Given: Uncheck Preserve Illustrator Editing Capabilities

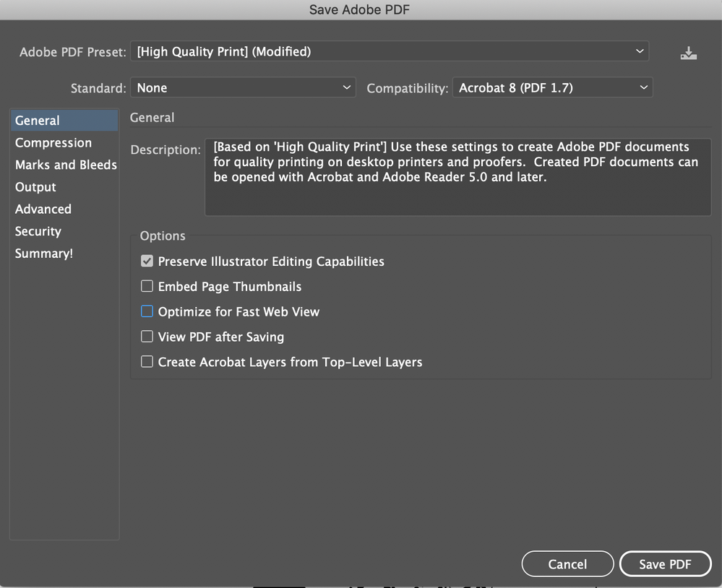Looking at the screenshot, I should tap(147, 261).
